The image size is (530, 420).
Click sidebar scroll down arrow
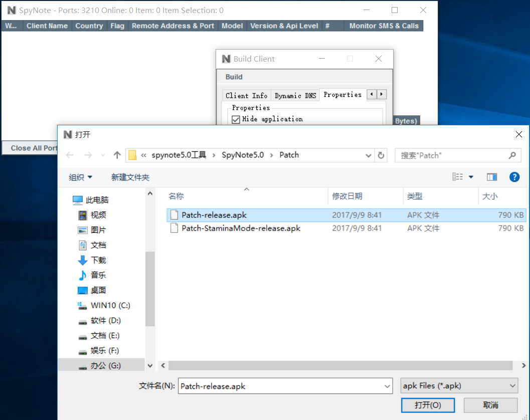pyautogui.click(x=150, y=365)
